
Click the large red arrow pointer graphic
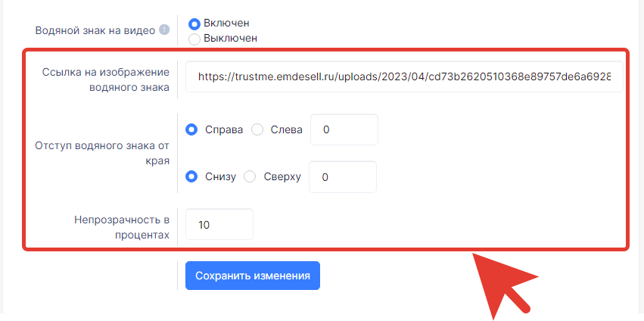point(506,285)
